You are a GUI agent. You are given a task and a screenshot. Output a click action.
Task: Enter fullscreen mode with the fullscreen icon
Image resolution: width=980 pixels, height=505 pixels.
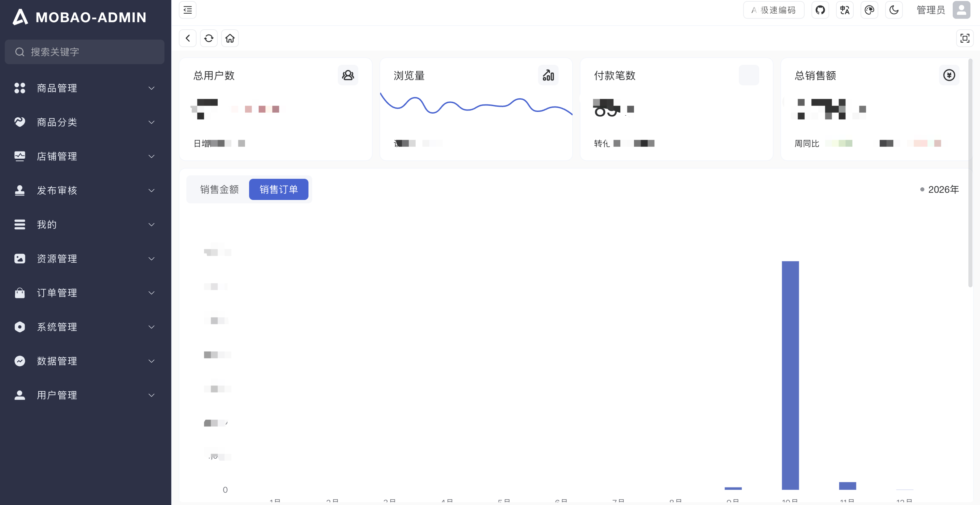pyautogui.click(x=964, y=38)
